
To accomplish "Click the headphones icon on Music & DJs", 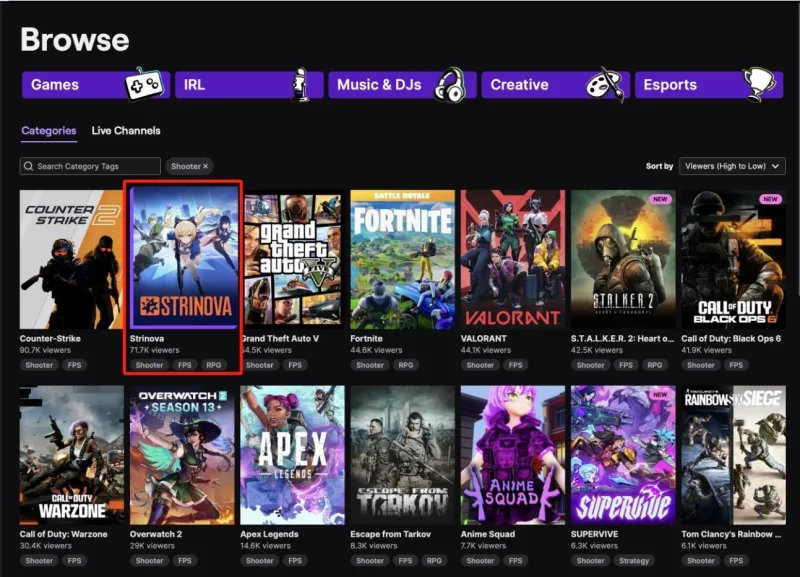I will pos(450,85).
